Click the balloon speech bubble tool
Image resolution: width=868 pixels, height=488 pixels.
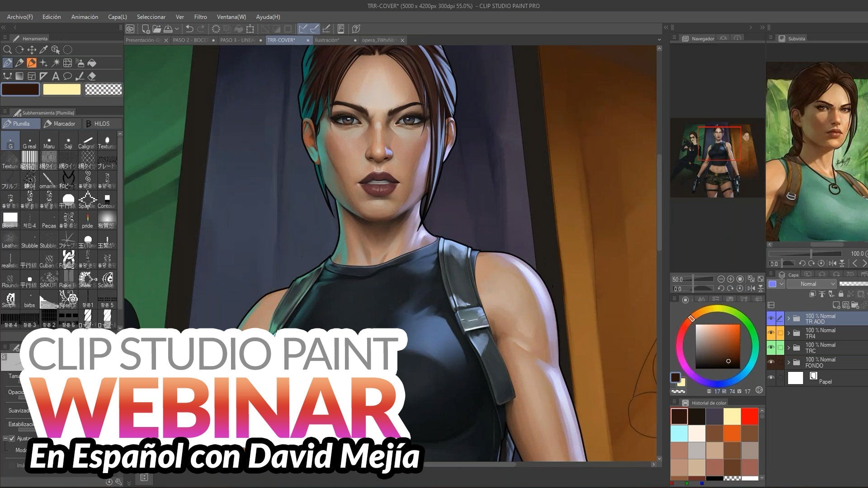click(67, 76)
